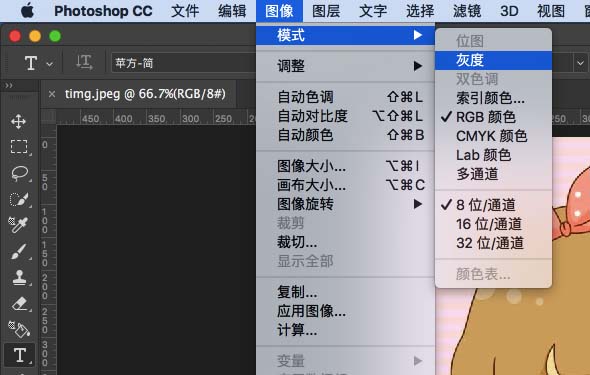Select the Clone Stamp tool

point(19,278)
